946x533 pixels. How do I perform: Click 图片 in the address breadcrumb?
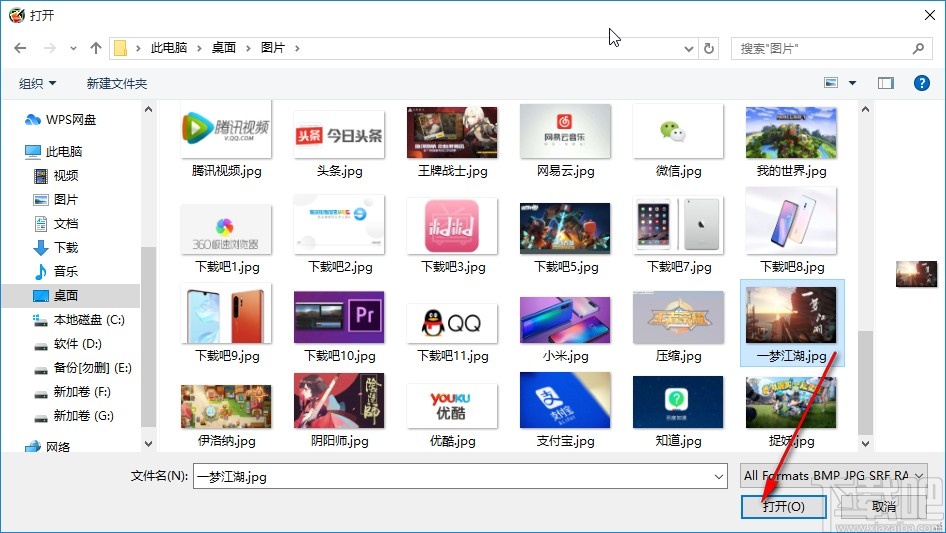[x=273, y=48]
